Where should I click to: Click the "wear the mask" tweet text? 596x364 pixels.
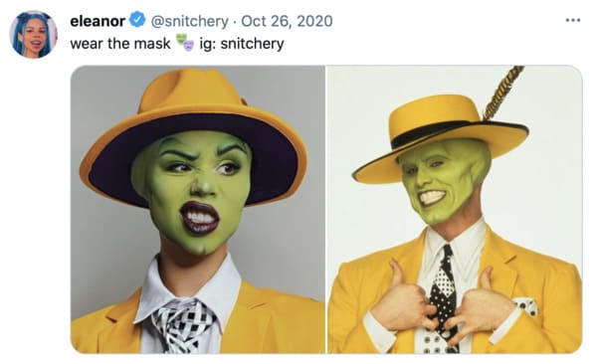click(x=120, y=44)
